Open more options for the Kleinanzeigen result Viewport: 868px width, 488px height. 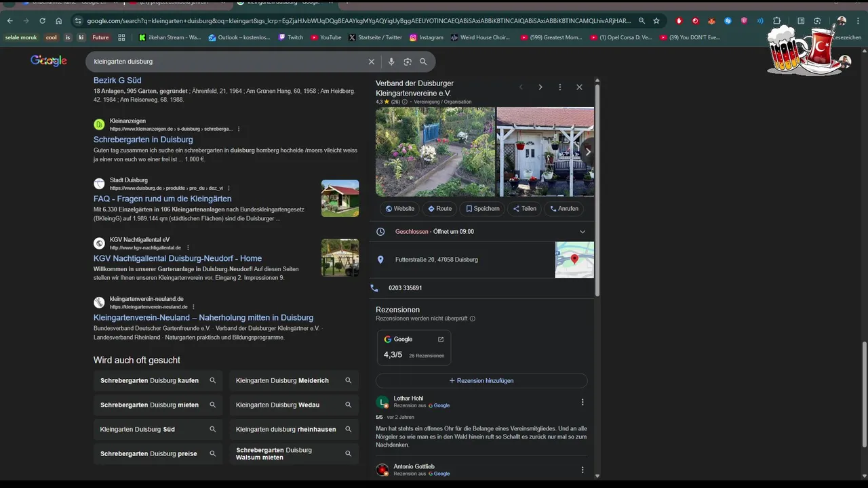click(239, 129)
